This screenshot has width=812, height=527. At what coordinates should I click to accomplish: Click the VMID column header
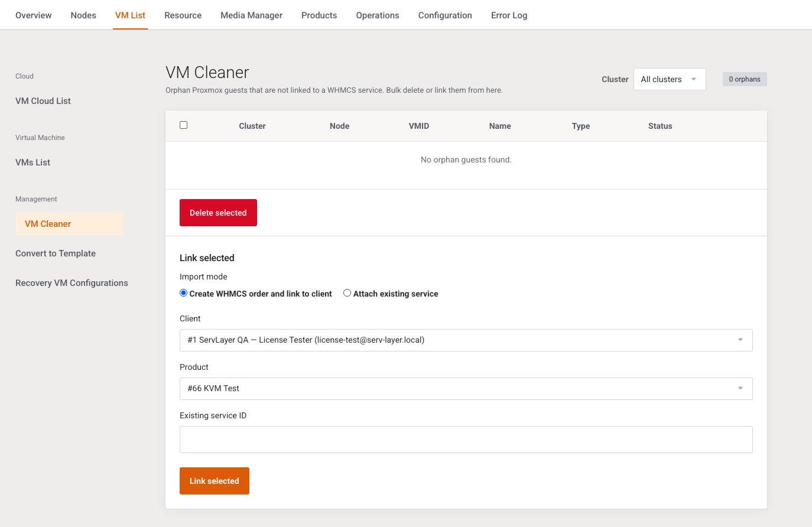coord(419,126)
